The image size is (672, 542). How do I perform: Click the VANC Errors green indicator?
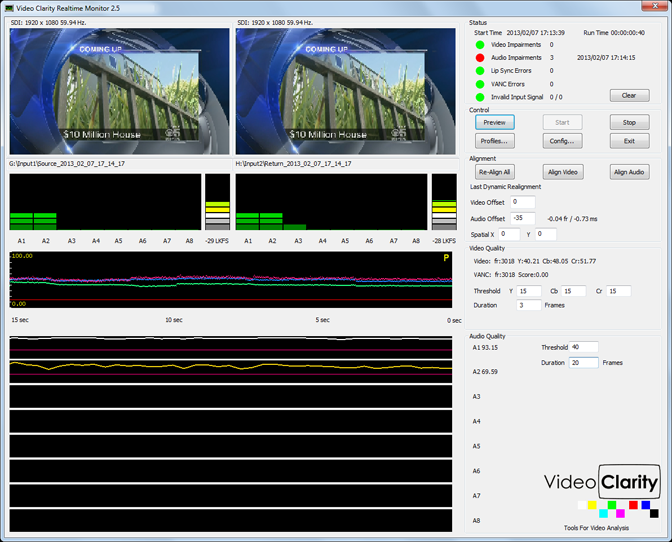481,84
